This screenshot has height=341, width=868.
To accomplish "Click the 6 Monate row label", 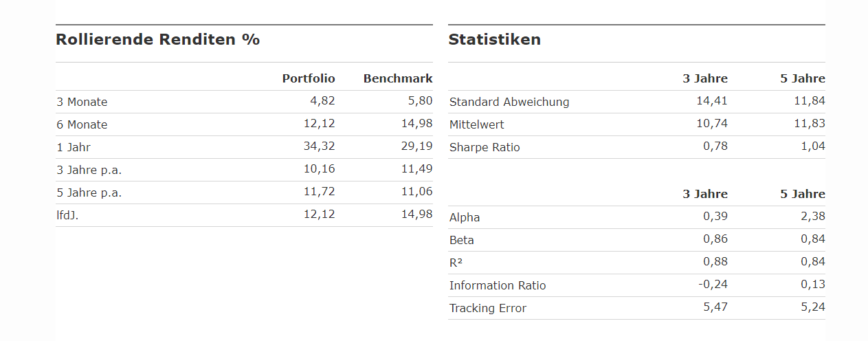I will 82,124.
